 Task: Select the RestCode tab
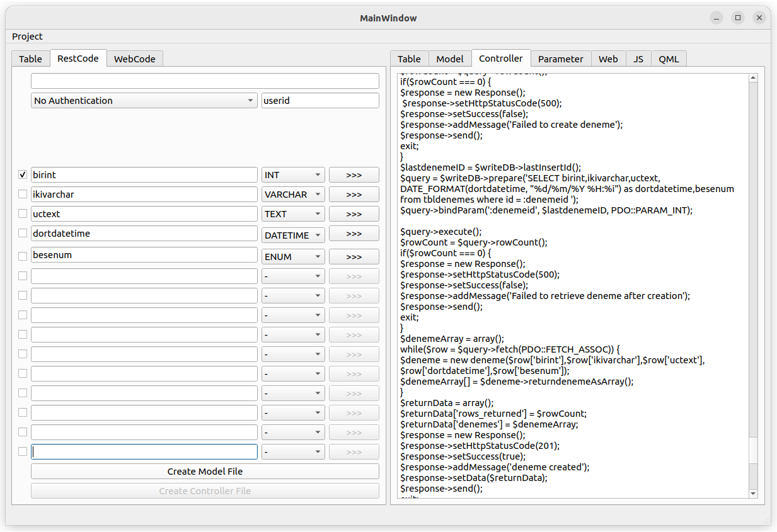pyautogui.click(x=78, y=58)
